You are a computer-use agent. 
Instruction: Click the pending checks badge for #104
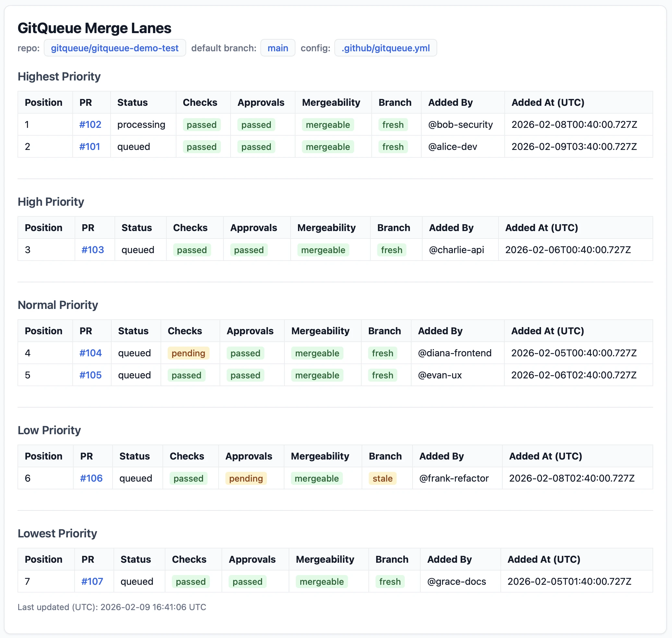pyautogui.click(x=188, y=353)
